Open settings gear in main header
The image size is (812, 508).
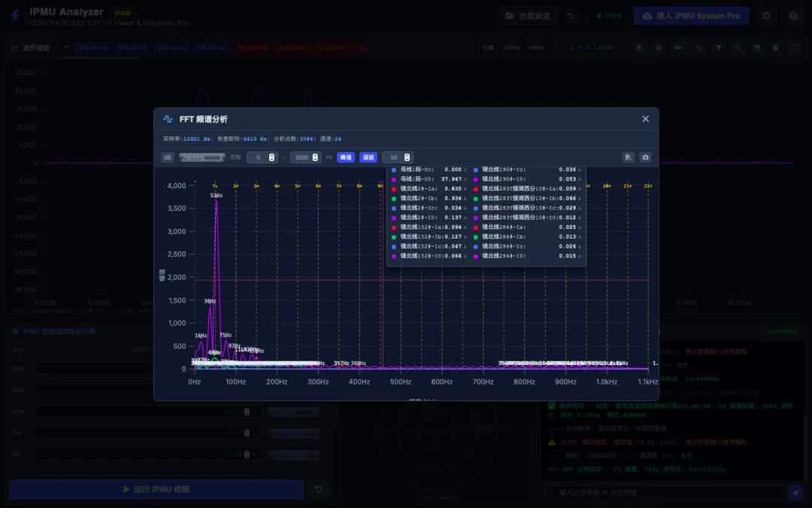coord(766,16)
